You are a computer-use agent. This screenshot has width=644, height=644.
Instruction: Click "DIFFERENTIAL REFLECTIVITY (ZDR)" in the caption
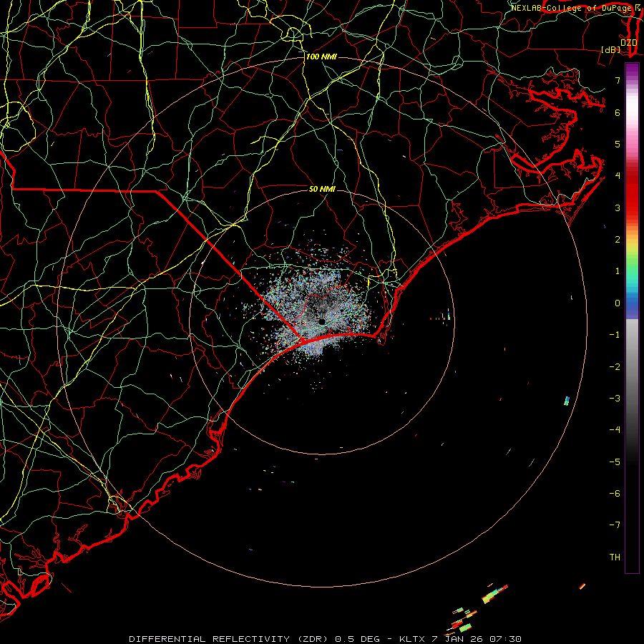[229, 639]
